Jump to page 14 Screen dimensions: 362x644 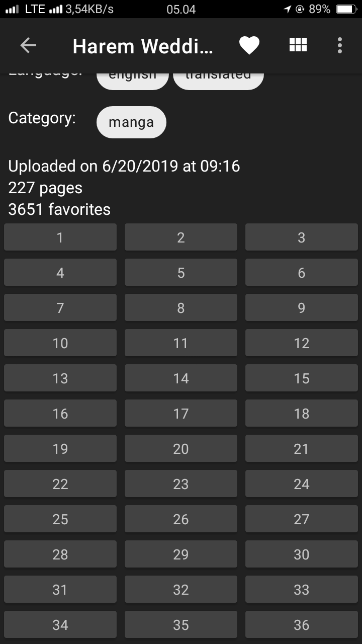[180, 378]
